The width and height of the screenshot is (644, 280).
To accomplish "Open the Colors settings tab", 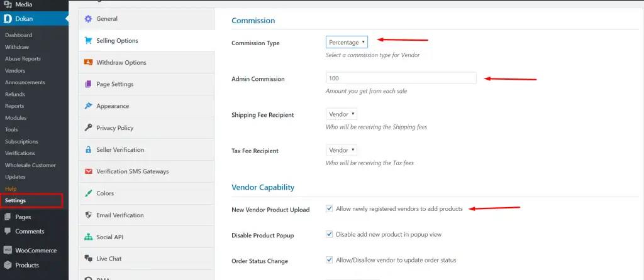I will tap(105, 193).
